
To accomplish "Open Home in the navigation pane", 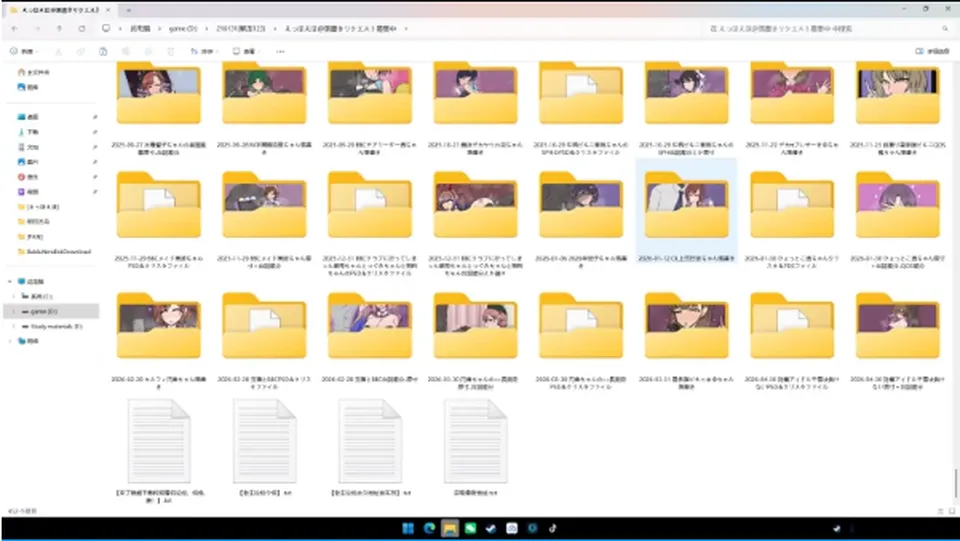I will pos(34,72).
